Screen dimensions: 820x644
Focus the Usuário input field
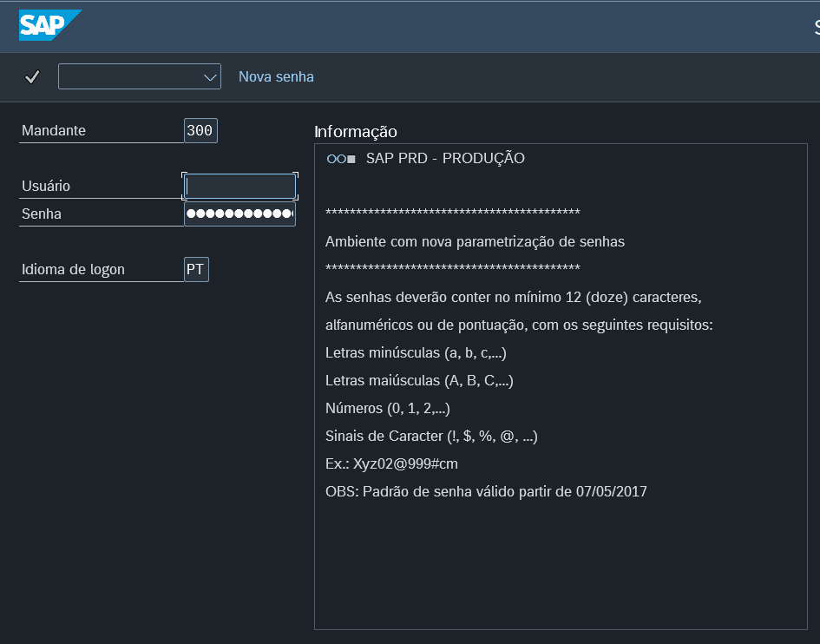240,187
